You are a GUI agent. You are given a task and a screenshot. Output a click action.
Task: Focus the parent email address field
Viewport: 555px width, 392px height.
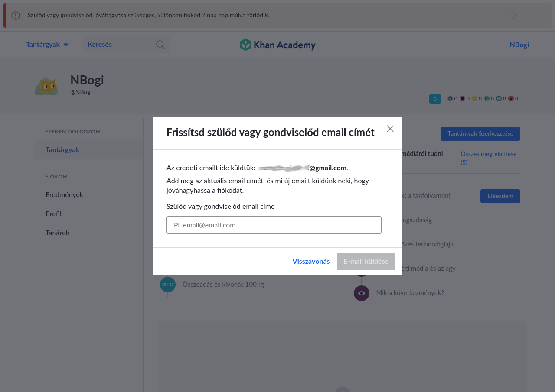(274, 225)
